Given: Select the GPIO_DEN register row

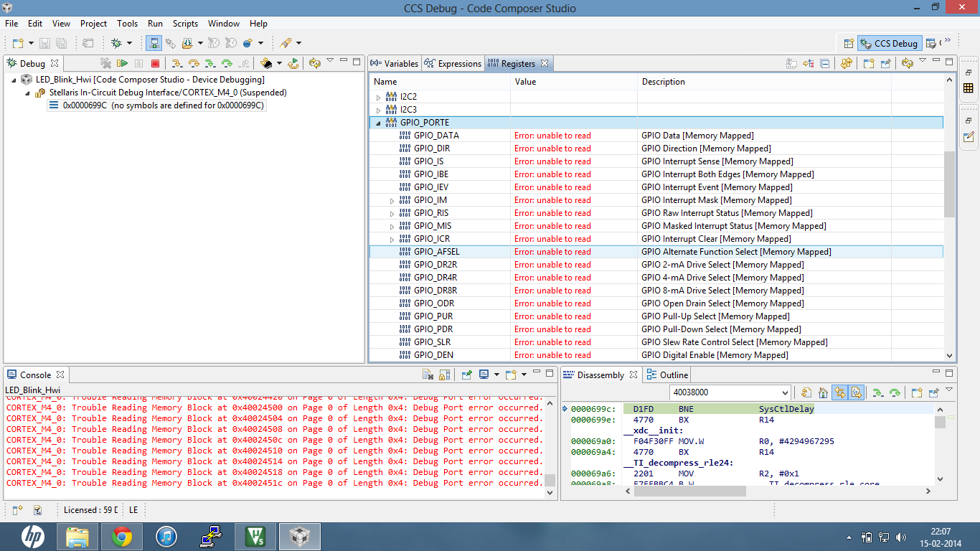Looking at the screenshot, I should (x=656, y=355).
